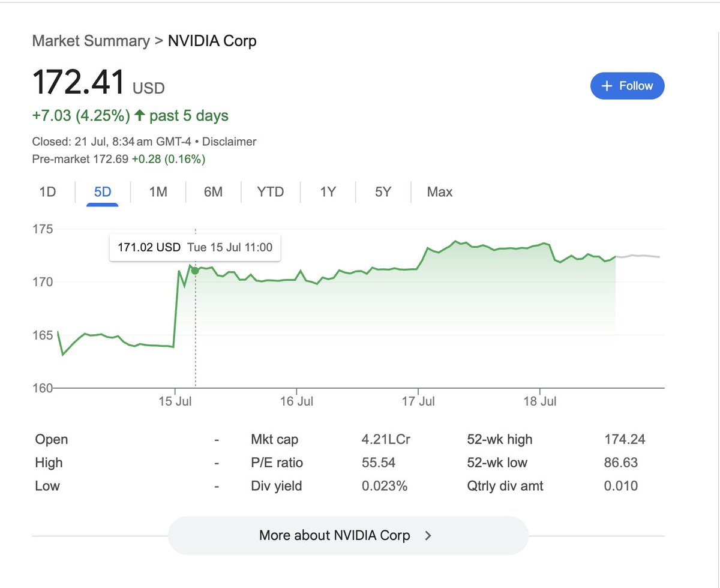Click the Low label in stats table
Image resolution: width=720 pixels, height=588 pixels.
click(47, 487)
